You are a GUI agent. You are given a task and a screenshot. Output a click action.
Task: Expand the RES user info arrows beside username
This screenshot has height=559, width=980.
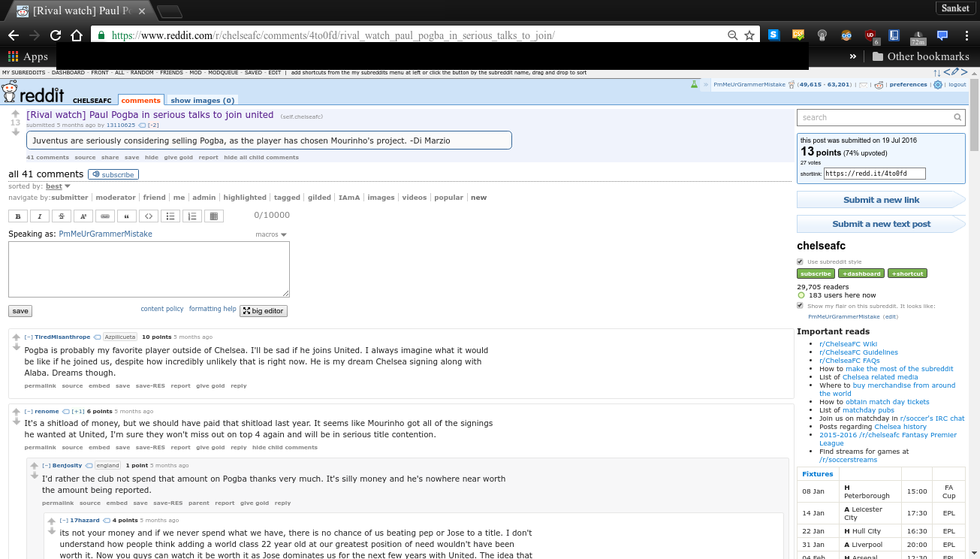(706, 85)
